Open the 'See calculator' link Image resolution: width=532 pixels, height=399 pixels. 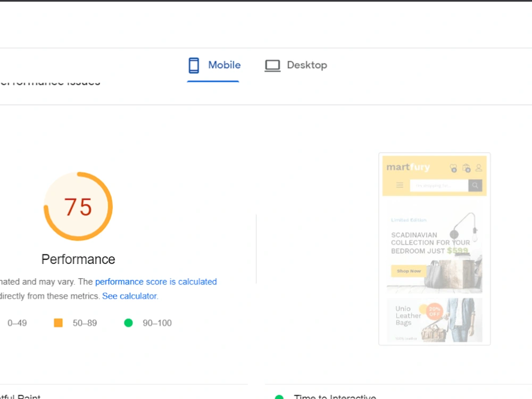click(130, 296)
